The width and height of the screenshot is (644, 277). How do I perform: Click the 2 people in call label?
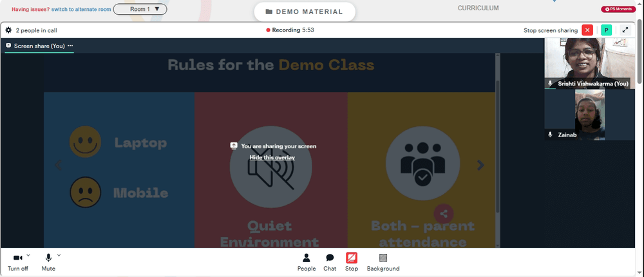pos(36,30)
